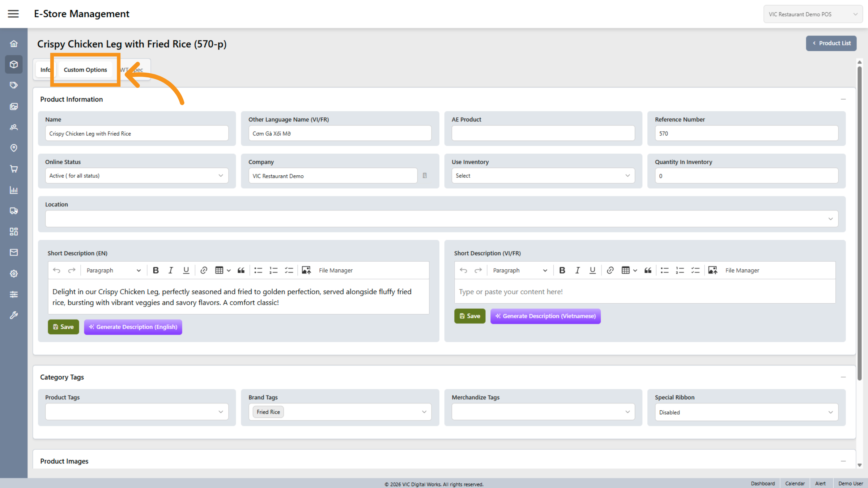This screenshot has width=868, height=488.
Task: Open the mail icon in the sidebar
Action: (13, 252)
